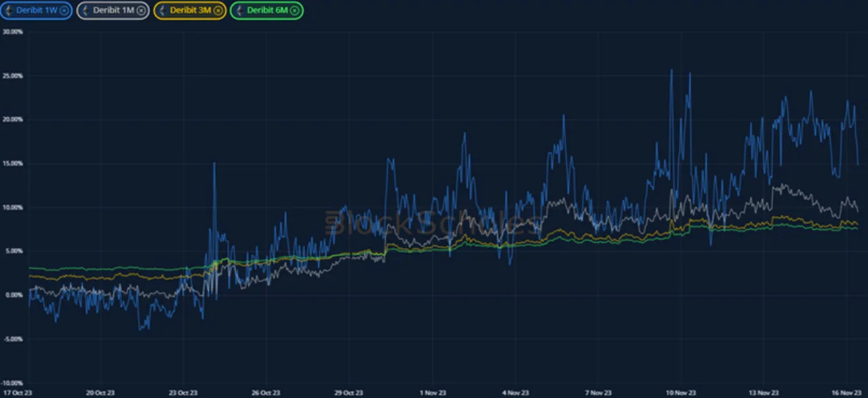Image resolution: width=868 pixels, height=398 pixels.
Task: Click the 10.00% y-axis label
Action: pos(12,207)
